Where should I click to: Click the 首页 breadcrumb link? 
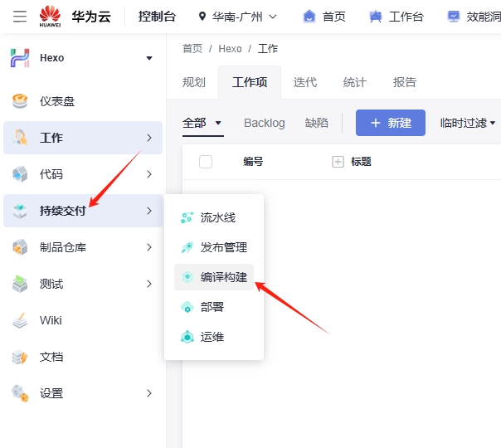[x=192, y=49]
